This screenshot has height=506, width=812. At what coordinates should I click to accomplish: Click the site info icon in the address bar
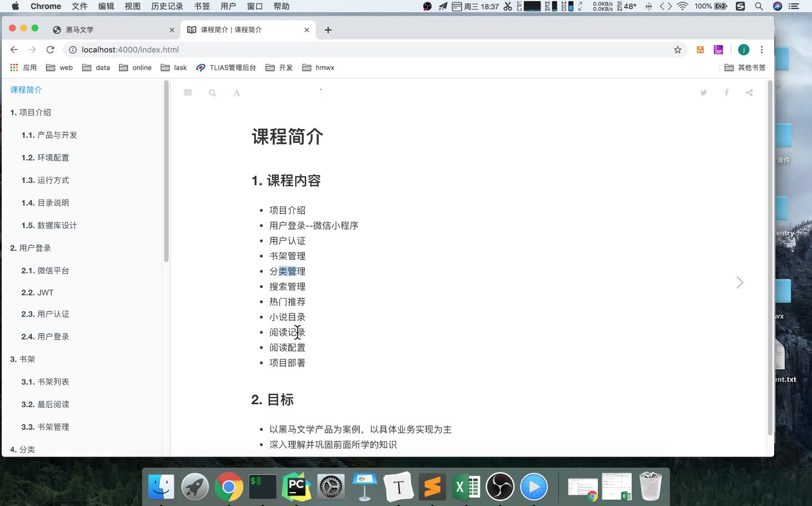tap(72, 49)
